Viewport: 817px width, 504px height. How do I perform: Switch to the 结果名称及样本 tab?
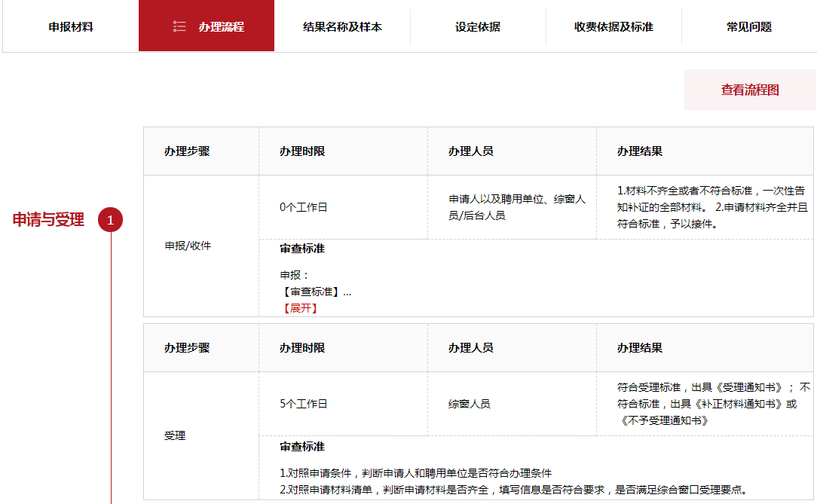coord(342,26)
